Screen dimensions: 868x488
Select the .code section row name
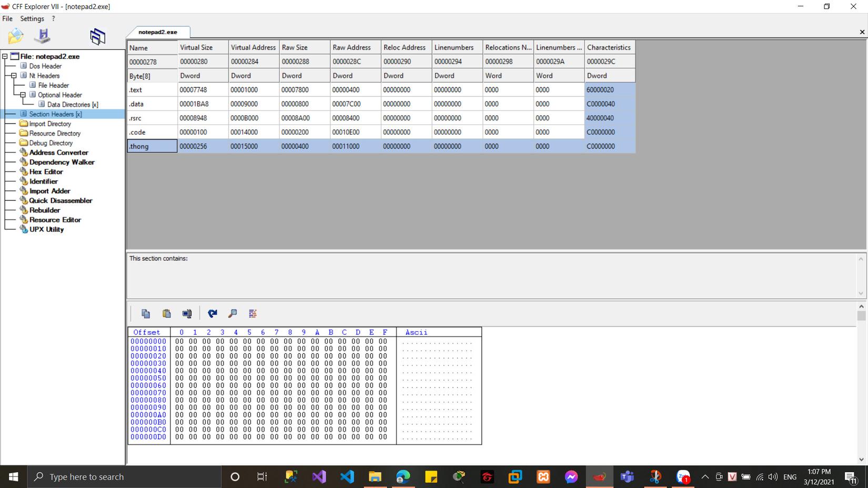[x=153, y=133]
